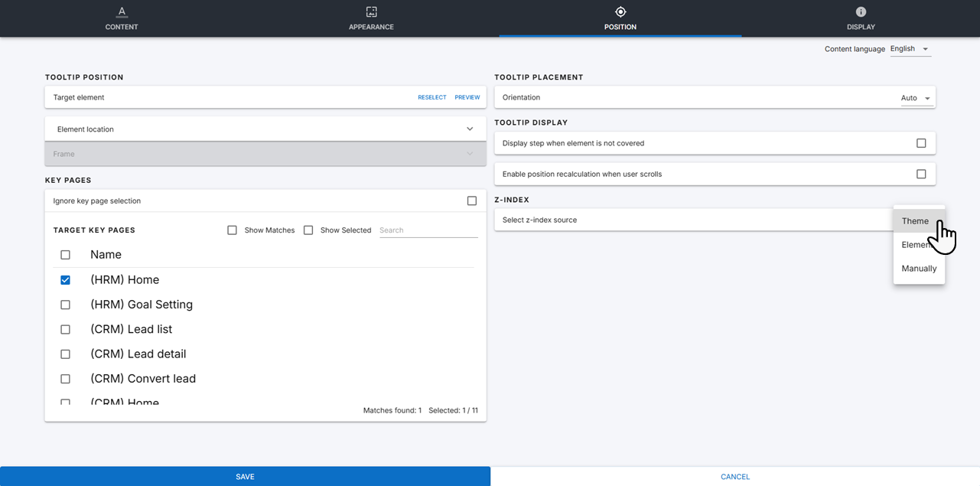Viewport: 980px width, 486px height.
Task: Open the Orientation Auto dropdown
Action: pos(916,98)
